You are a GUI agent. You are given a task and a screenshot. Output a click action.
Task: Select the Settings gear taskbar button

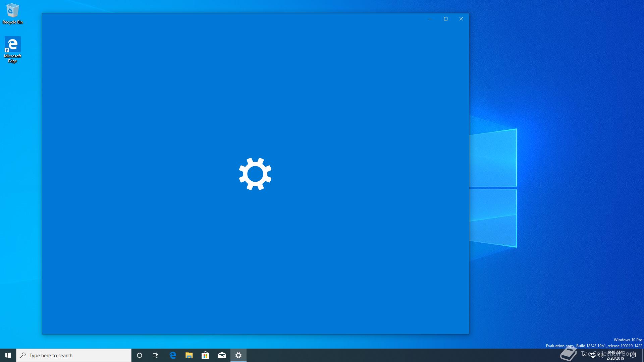238,355
